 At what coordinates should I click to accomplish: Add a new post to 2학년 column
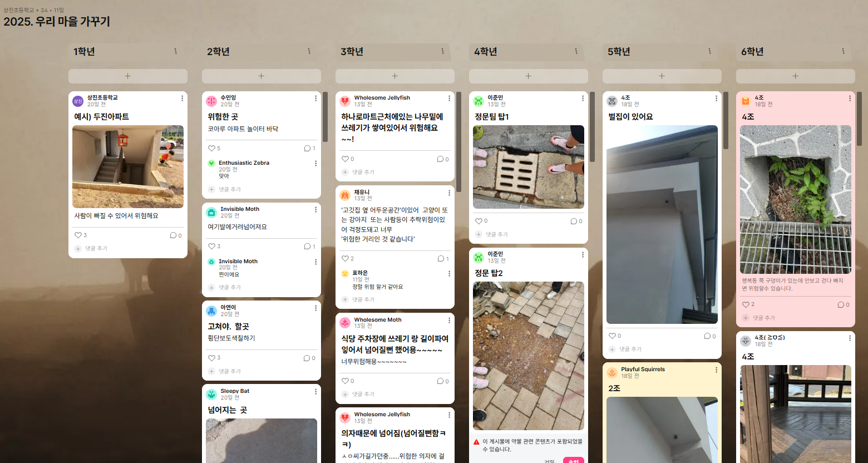pos(262,76)
